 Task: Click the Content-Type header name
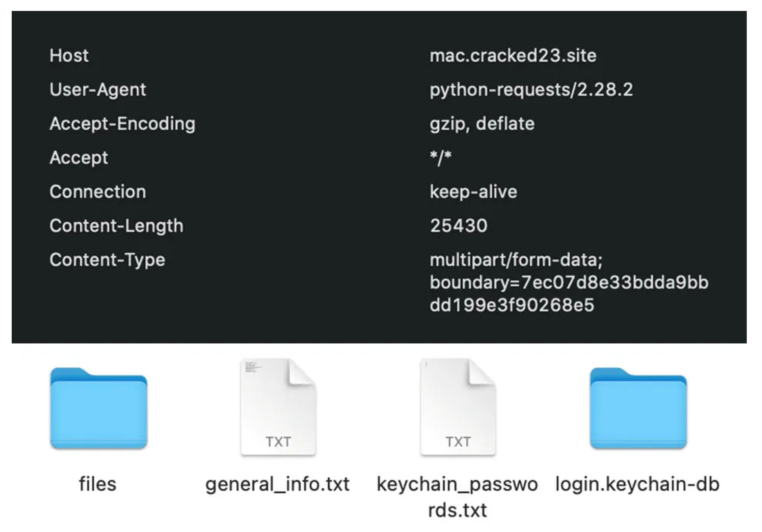107,260
